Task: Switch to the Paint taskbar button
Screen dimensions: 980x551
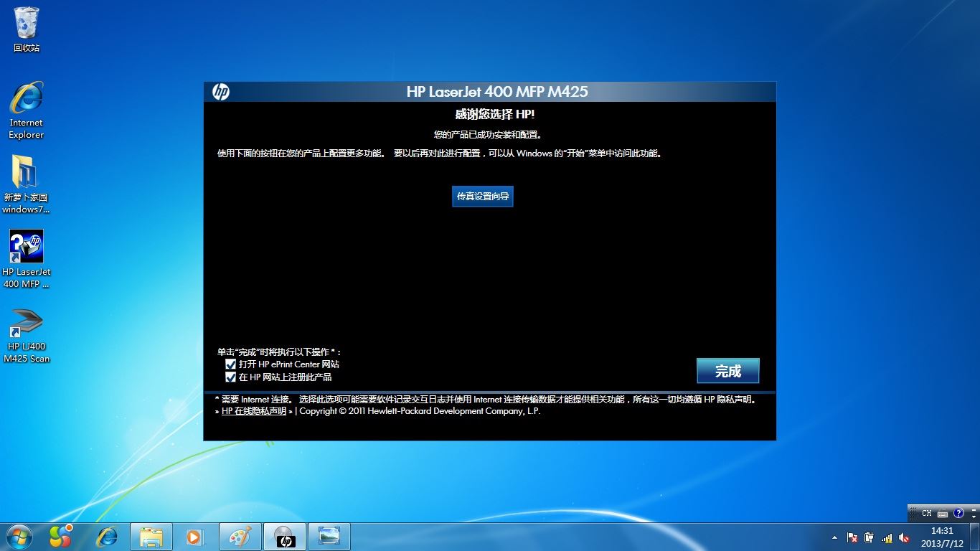Action: (240, 537)
